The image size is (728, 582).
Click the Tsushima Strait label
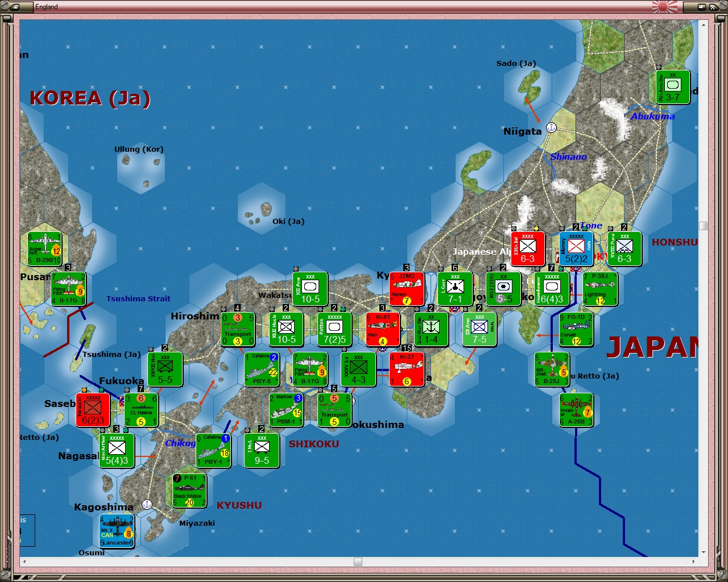click(x=138, y=298)
